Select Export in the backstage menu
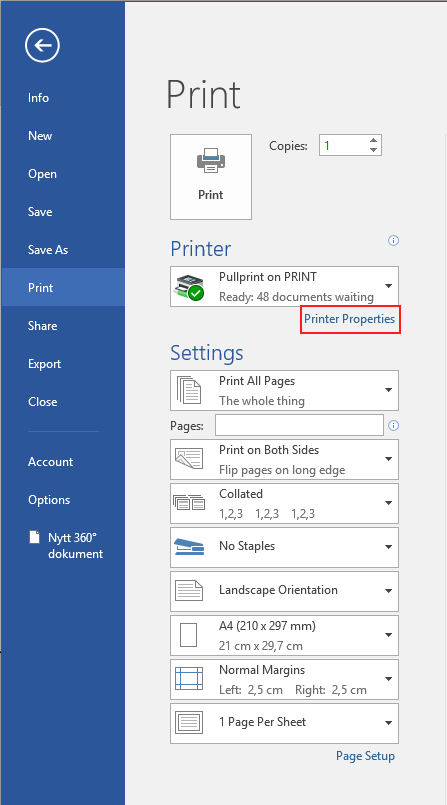 [x=63, y=363]
